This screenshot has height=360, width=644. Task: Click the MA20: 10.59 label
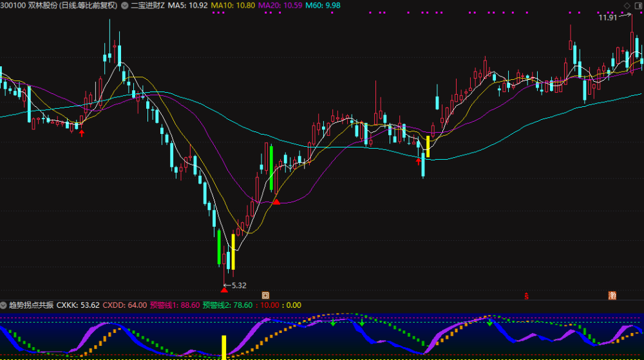[280, 6]
